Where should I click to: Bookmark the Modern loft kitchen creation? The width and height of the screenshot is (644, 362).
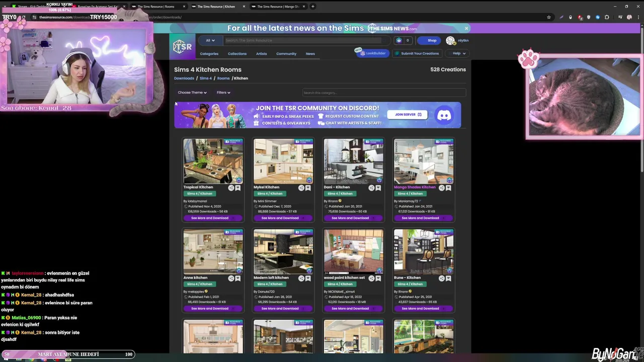308,278
